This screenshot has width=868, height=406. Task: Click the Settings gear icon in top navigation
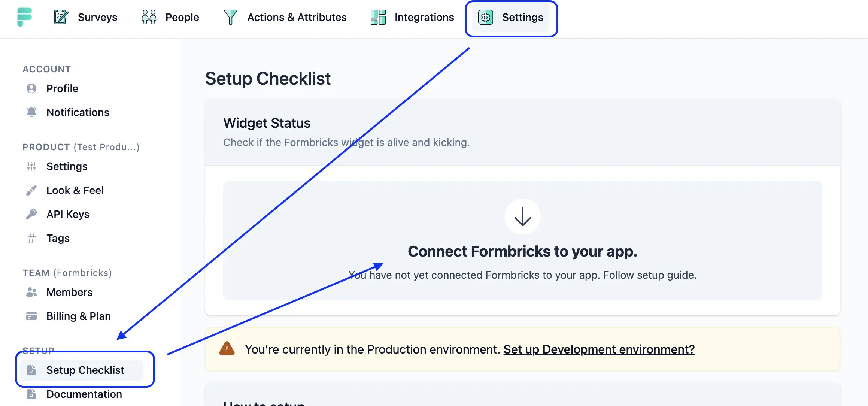click(x=486, y=17)
